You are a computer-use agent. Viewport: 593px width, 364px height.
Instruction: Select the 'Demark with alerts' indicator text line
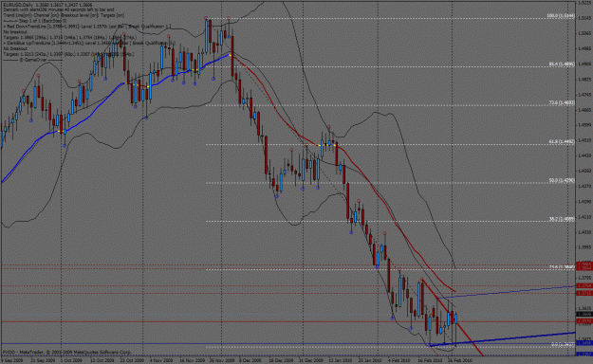(59, 9)
